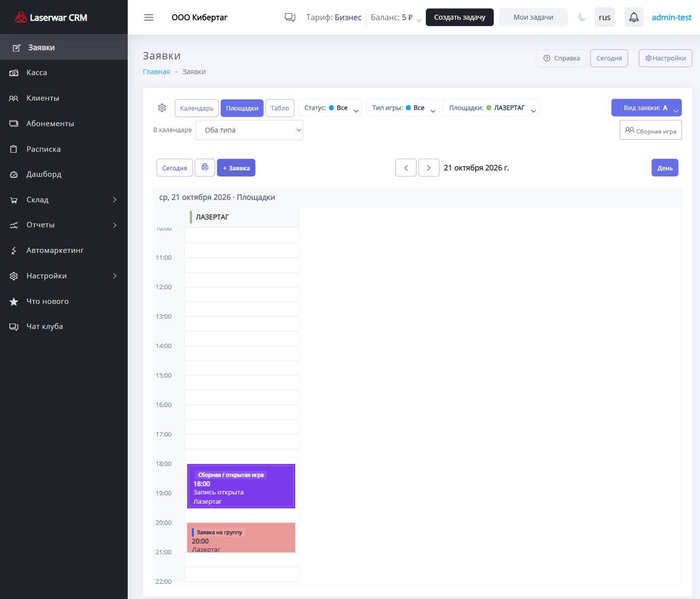Open the Тип игры filter dropdown
700x599 pixels.
point(402,108)
